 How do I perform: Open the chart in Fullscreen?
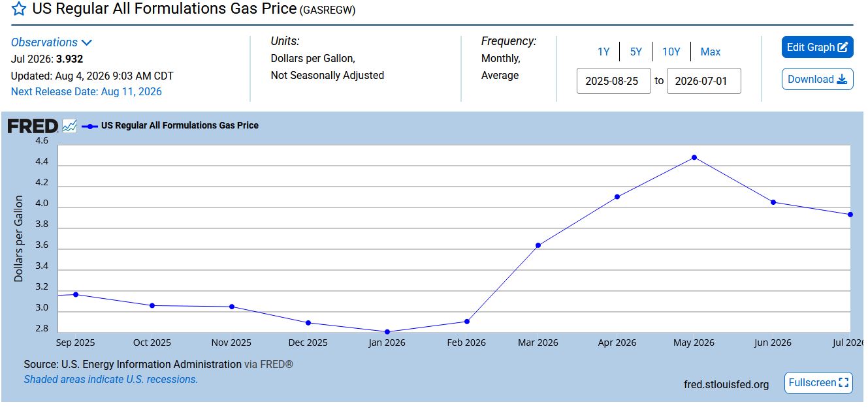pos(818,383)
